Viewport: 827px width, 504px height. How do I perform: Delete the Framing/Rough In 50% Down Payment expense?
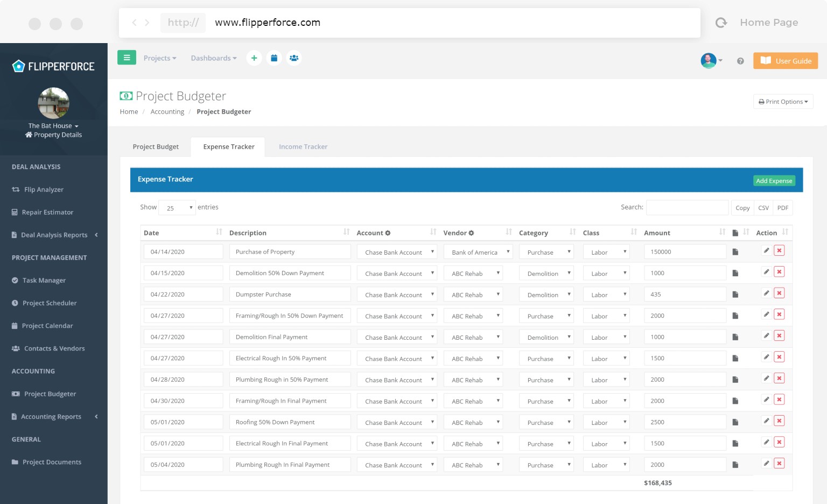pos(779,314)
